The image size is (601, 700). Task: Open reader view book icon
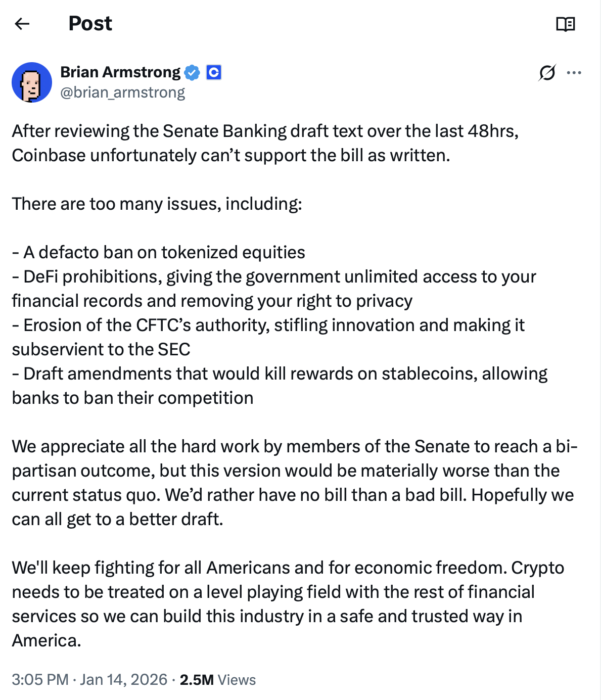(565, 24)
